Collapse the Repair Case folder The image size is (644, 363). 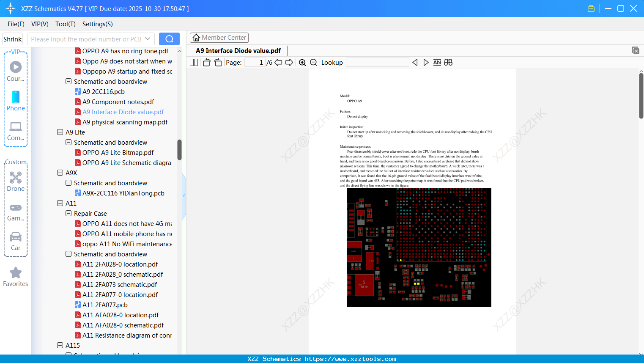69,213
